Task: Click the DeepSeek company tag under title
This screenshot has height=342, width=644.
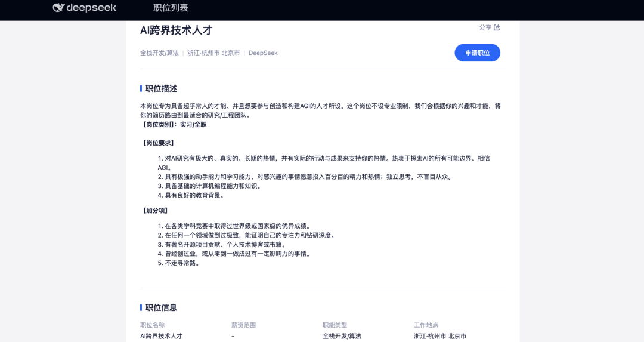Action: click(263, 53)
